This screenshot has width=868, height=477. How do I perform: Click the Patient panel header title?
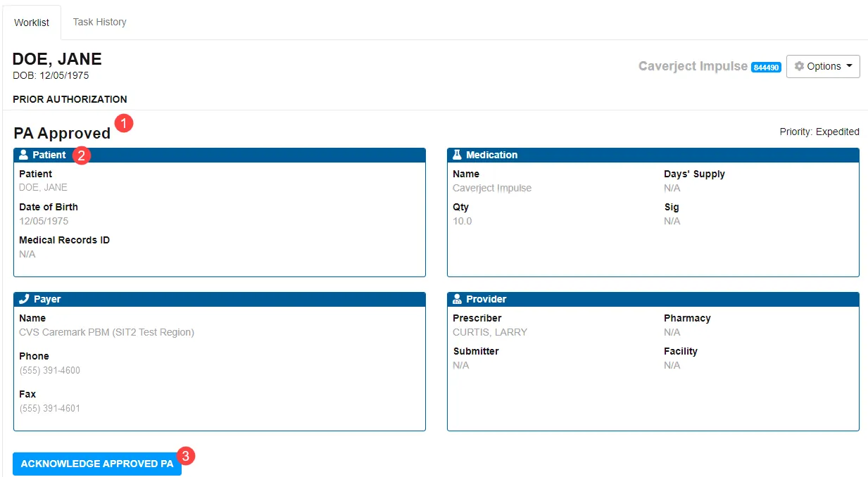[49, 155]
